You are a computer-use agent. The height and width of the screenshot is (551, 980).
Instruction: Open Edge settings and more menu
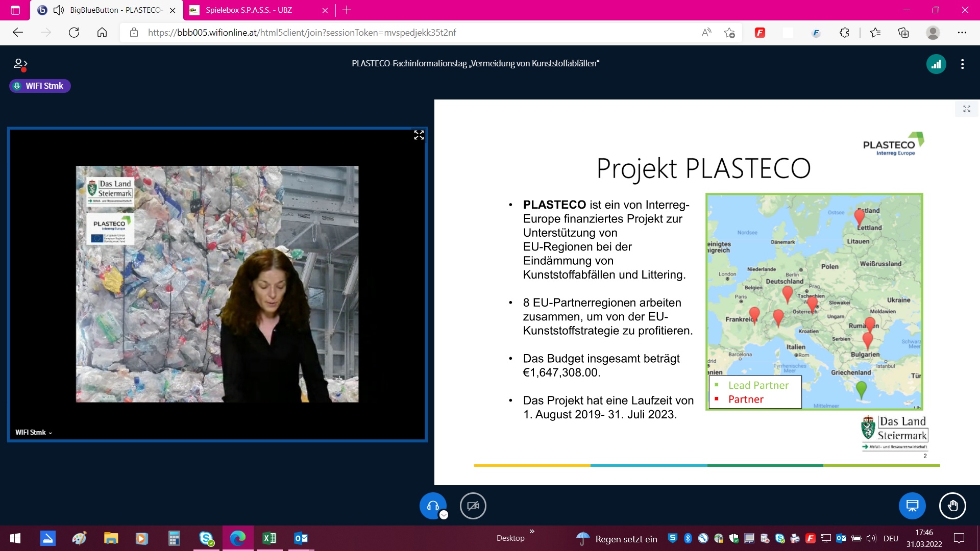click(962, 33)
